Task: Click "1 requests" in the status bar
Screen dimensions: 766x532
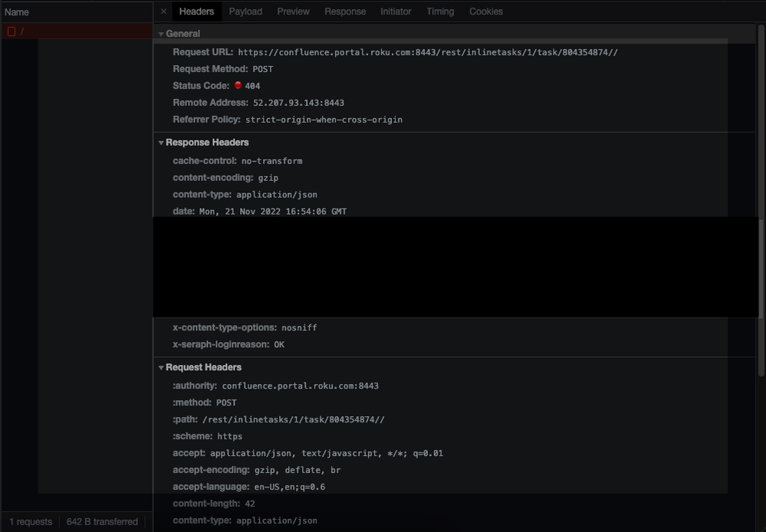Action: click(29, 521)
